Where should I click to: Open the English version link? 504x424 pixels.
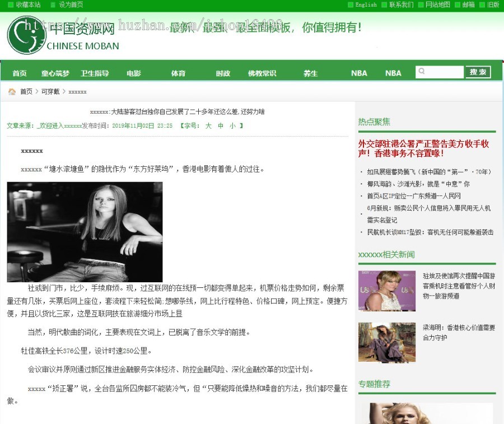365,5
